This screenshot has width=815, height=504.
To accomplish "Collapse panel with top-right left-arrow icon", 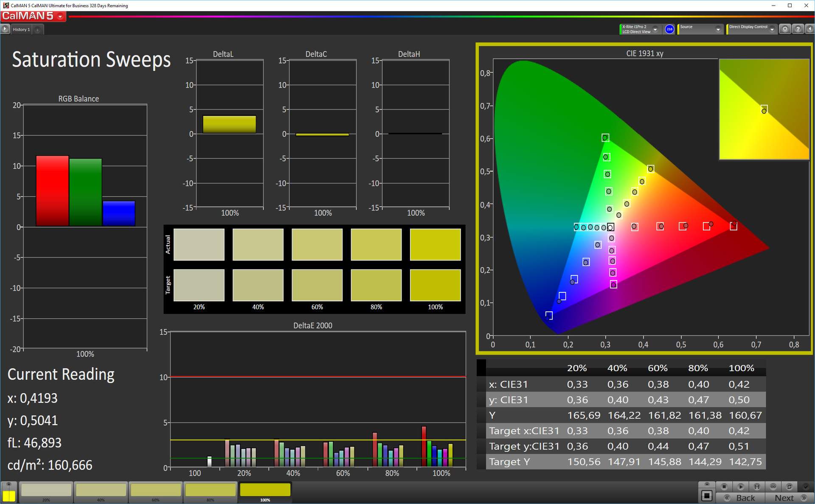I will [x=809, y=29].
